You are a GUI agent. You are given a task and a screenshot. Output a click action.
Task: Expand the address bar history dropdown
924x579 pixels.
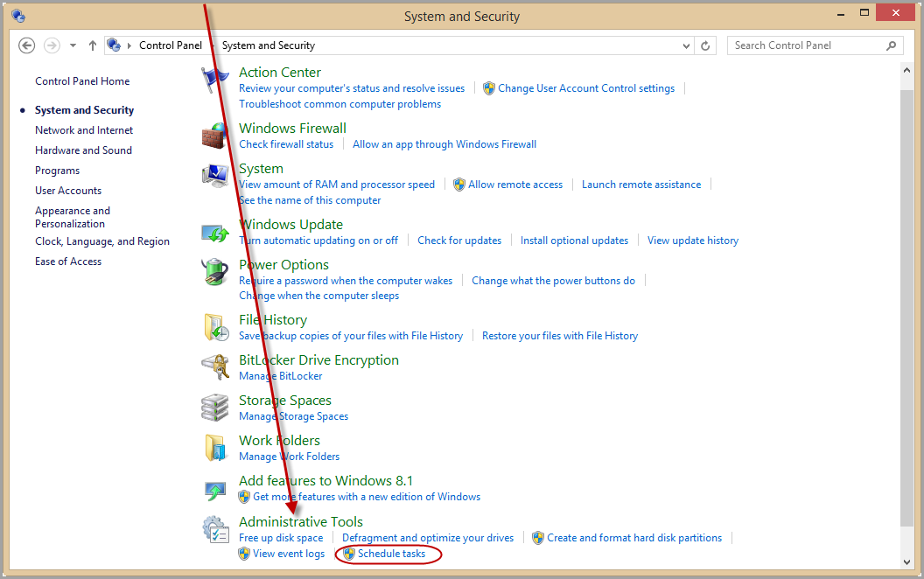coord(686,45)
